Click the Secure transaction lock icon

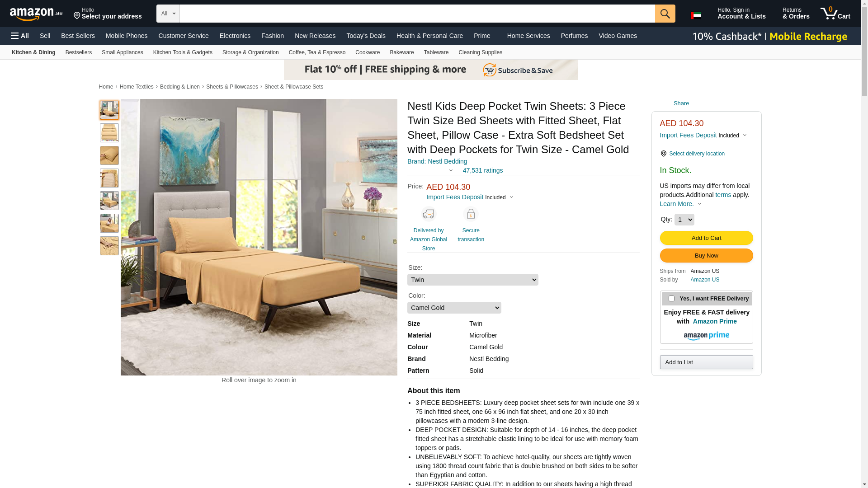tap(471, 214)
